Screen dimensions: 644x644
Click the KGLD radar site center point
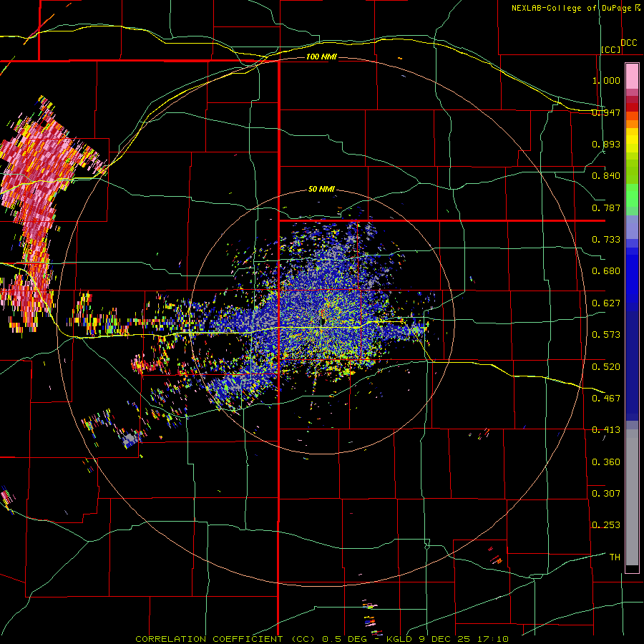point(323,321)
